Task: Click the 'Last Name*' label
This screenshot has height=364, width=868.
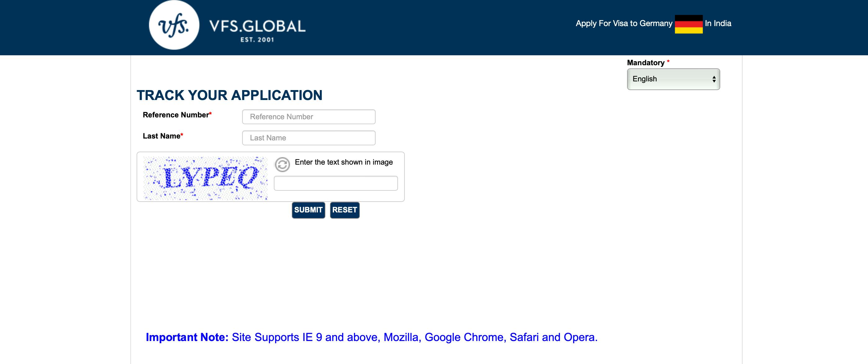Action: pos(163,136)
